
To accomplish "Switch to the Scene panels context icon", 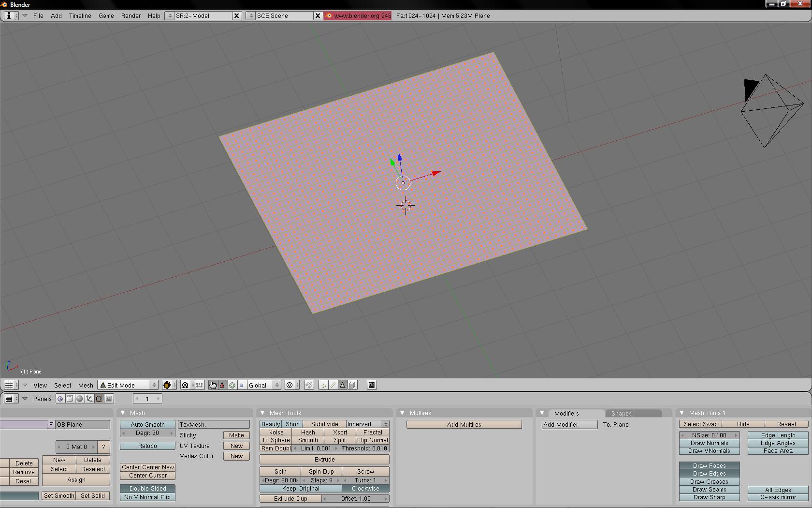I will coord(109,399).
